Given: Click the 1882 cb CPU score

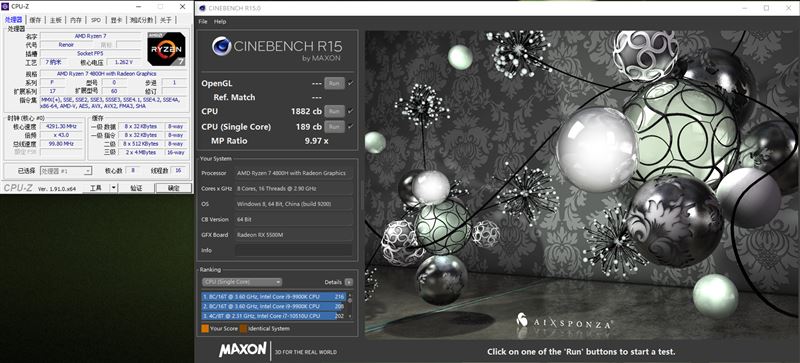Looking at the screenshot, I should 307,111.
